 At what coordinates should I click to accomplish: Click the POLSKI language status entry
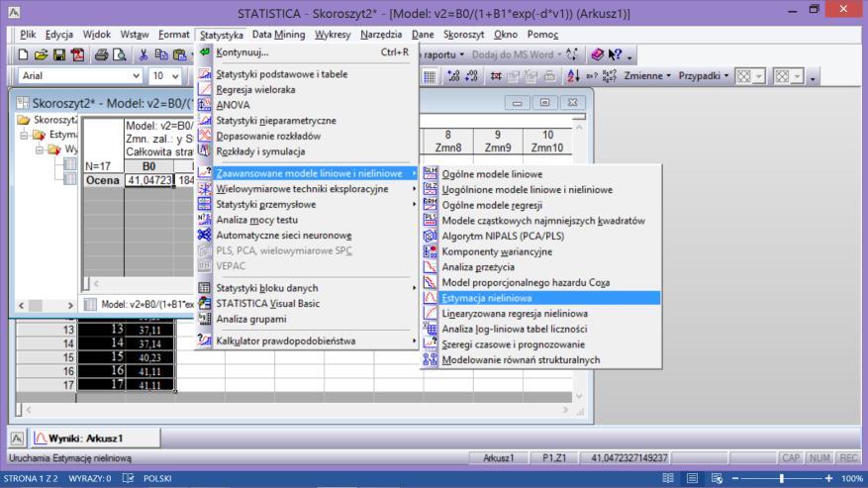[157, 478]
